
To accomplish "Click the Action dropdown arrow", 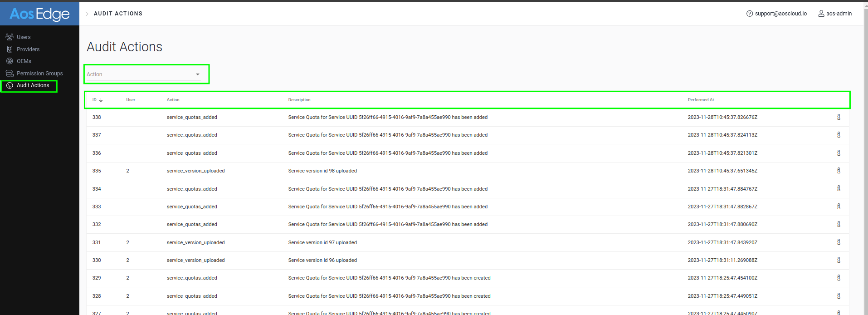I will point(198,74).
